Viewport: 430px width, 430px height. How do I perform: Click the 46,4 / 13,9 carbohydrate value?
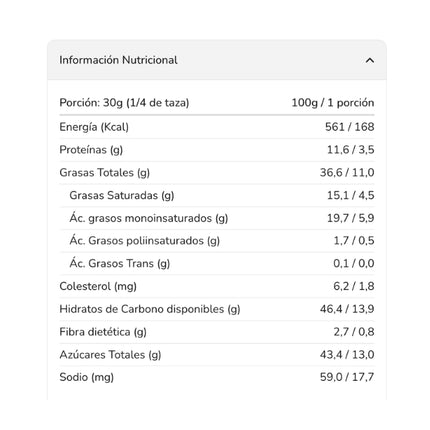347,309
